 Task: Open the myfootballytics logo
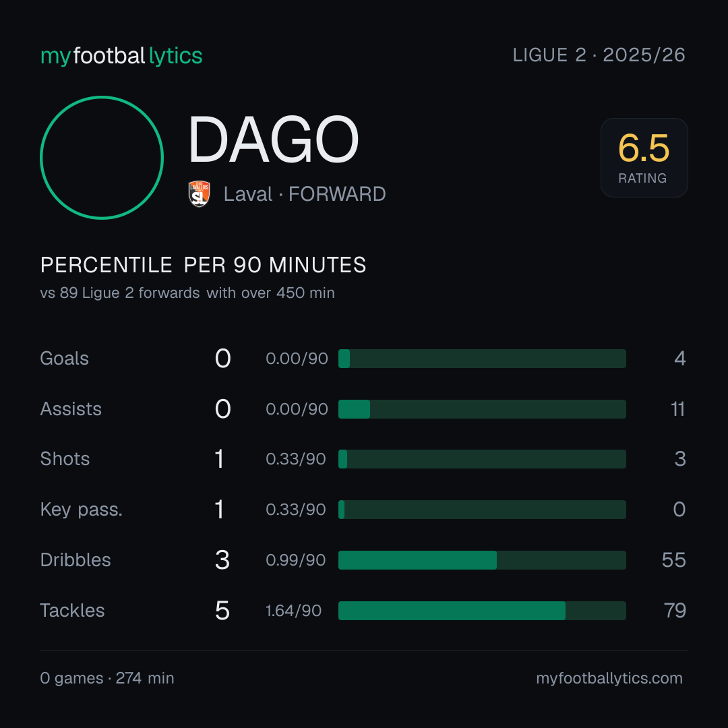(121, 56)
